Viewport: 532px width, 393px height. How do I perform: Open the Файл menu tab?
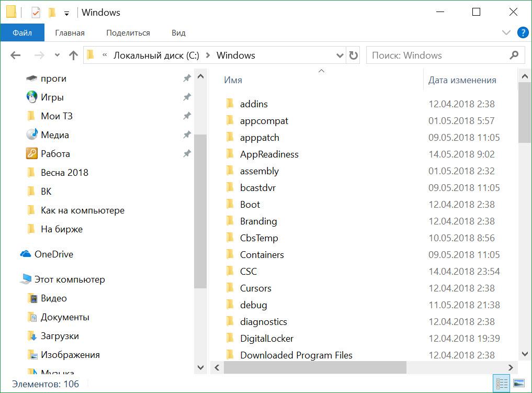(22, 32)
